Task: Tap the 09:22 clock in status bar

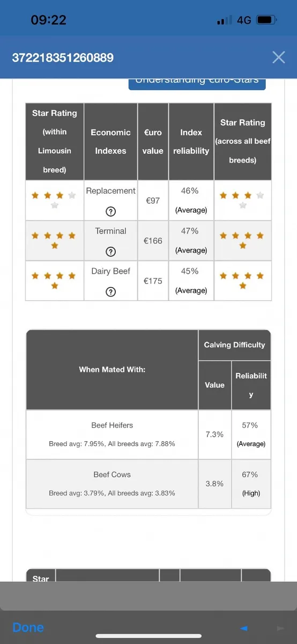Action: tap(49, 20)
